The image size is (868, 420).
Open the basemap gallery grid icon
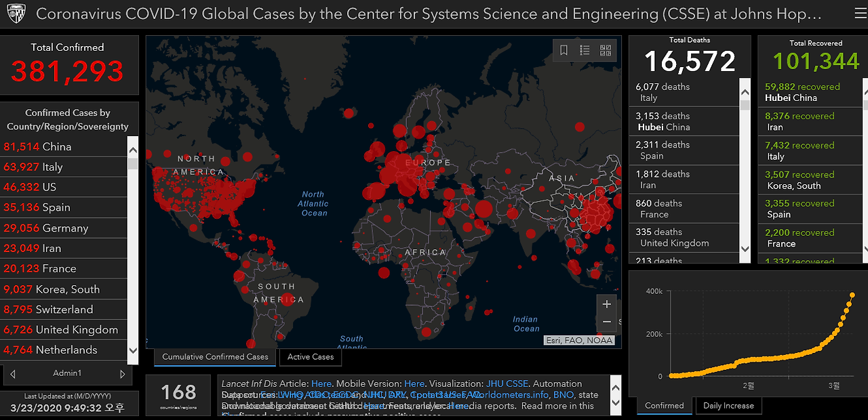606,50
